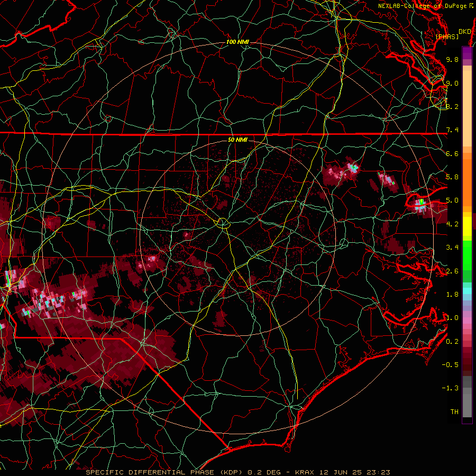476x476 pixels.
Task: Select the 9.8 value on the color scale
Action: 452,59
